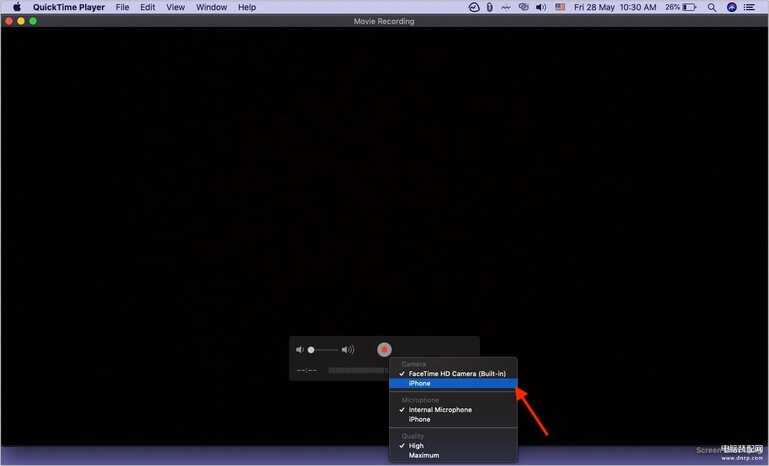This screenshot has height=466, width=769.
Task: Click the clock activity menu bar icon
Action: pos(474,7)
